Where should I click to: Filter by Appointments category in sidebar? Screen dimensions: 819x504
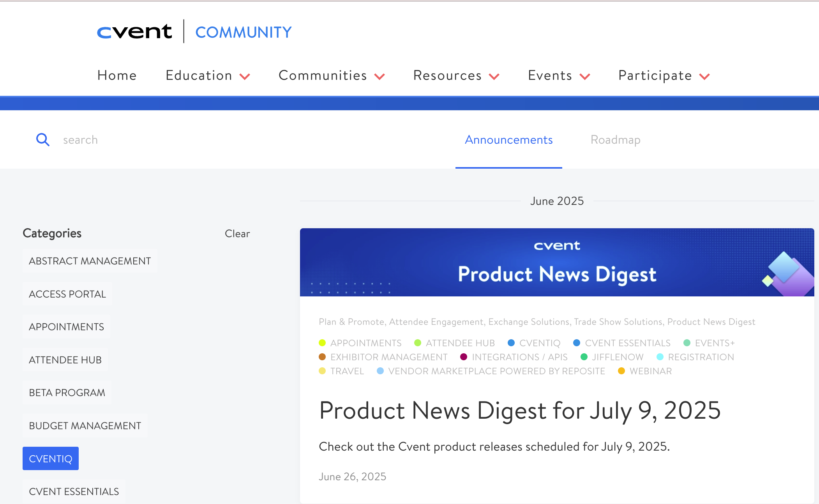pyautogui.click(x=66, y=327)
